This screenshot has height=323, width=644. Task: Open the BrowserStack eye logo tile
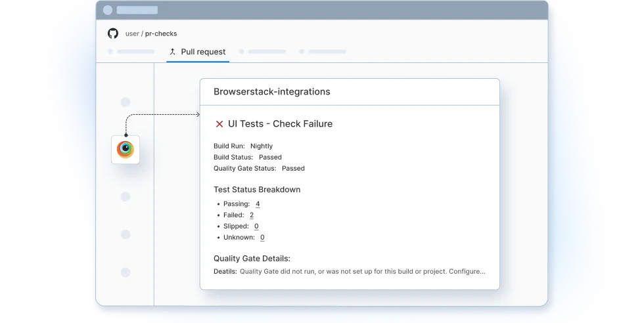(x=126, y=150)
